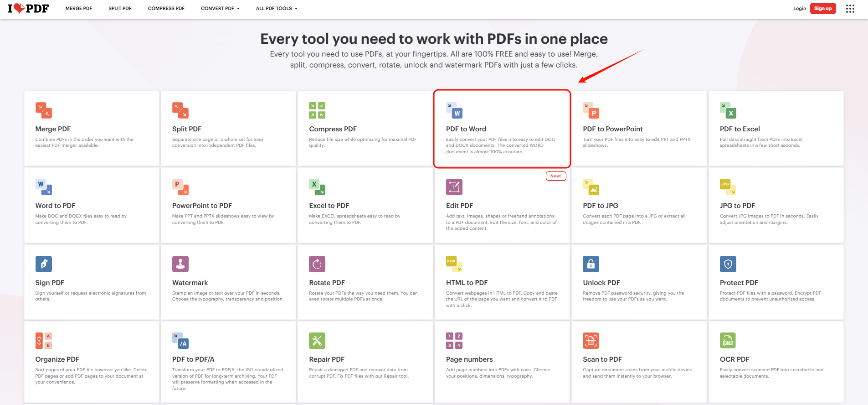The image size is (868, 405).
Task: Expand the CONVERT PDF dropdown
Action: pyautogui.click(x=220, y=9)
